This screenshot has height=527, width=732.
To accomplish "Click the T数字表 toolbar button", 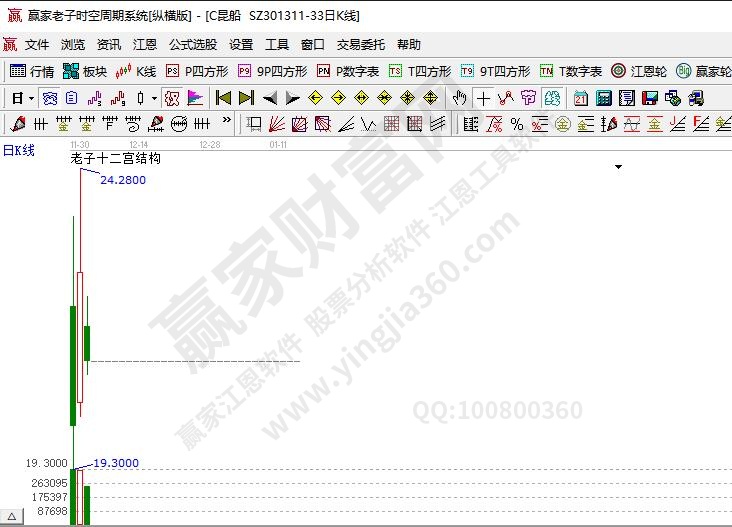I will tap(571, 71).
